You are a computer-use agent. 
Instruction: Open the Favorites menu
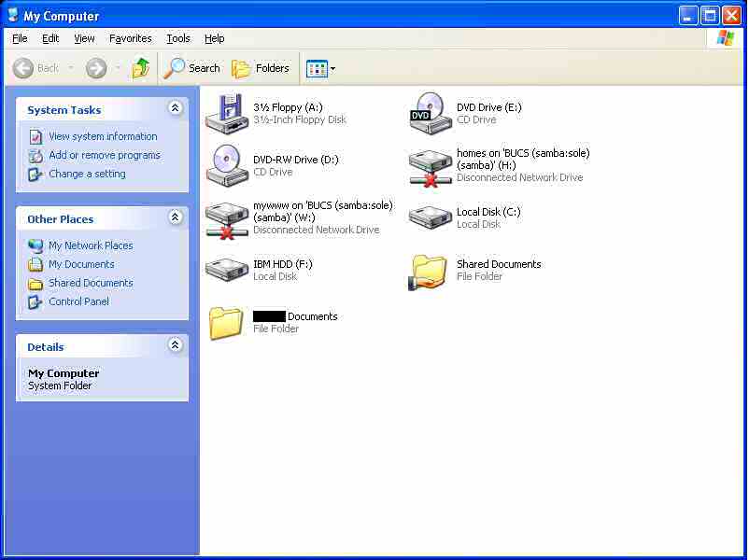click(131, 38)
